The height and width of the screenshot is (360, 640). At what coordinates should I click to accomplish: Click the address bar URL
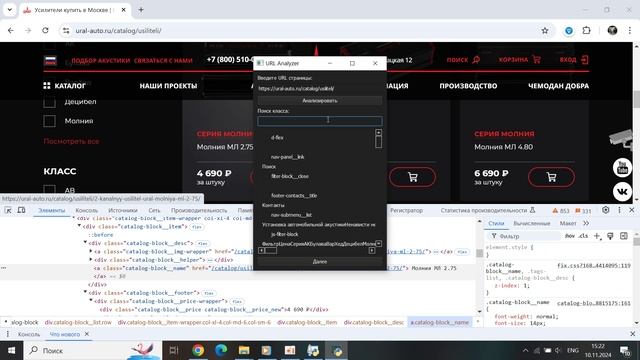(118, 31)
